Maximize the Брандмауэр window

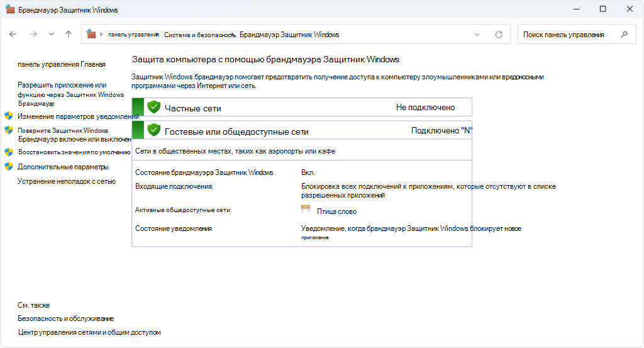pos(602,9)
